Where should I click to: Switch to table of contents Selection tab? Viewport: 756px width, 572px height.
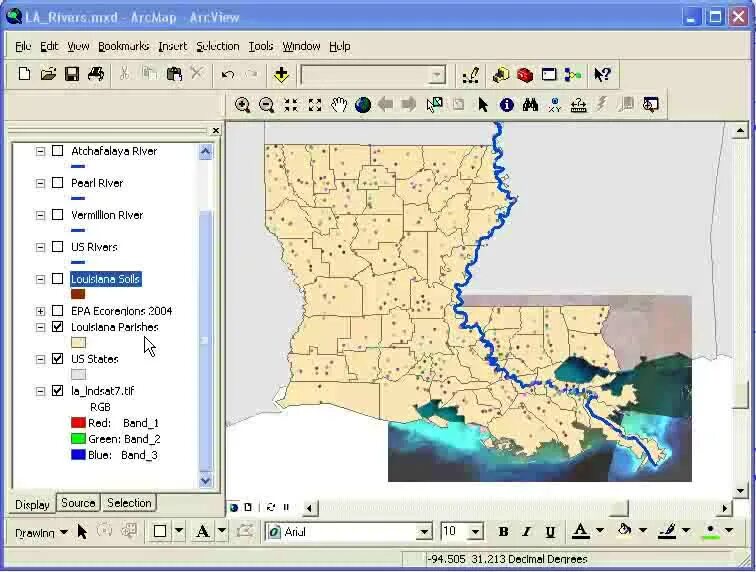[129, 503]
